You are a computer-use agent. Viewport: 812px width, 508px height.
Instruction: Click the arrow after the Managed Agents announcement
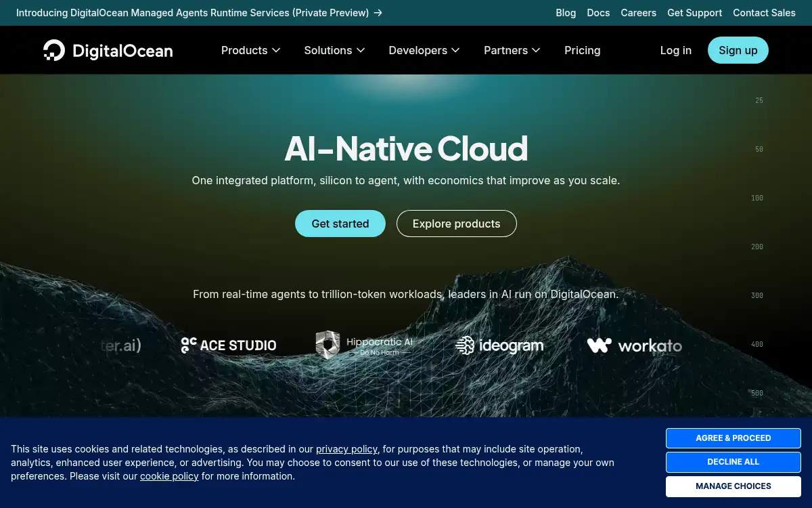pyautogui.click(x=378, y=13)
